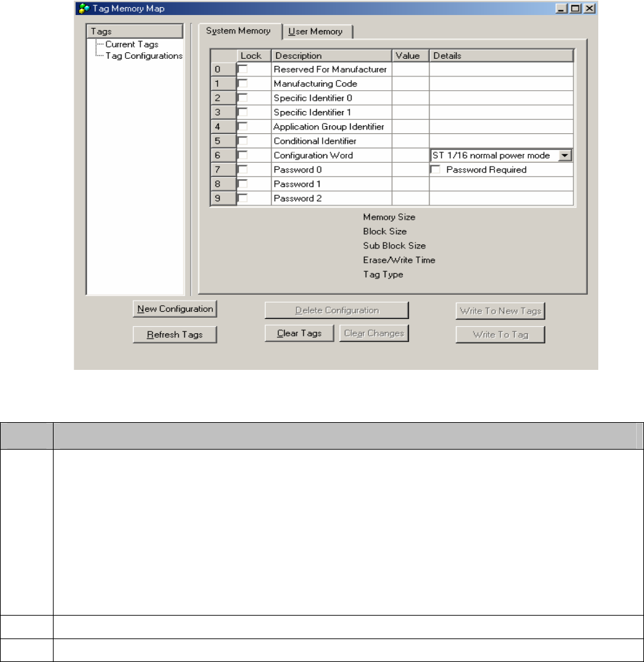Click the Tag Memory Map title bar icon
This screenshot has height=662, width=644.
pyautogui.click(x=84, y=8)
